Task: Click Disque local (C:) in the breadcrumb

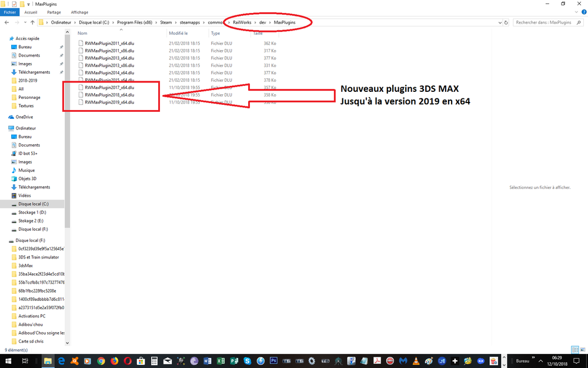Action: pyautogui.click(x=93, y=22)
